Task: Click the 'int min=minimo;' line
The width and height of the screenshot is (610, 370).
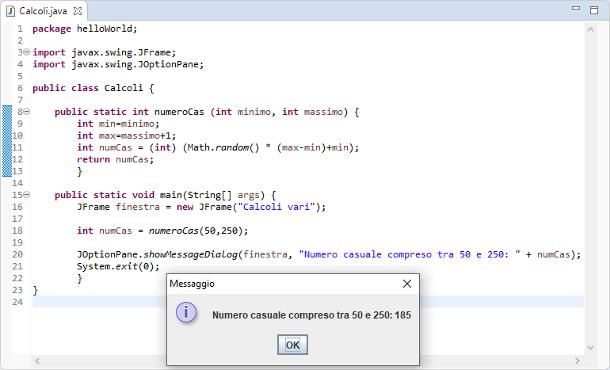Action: (118, 124)
